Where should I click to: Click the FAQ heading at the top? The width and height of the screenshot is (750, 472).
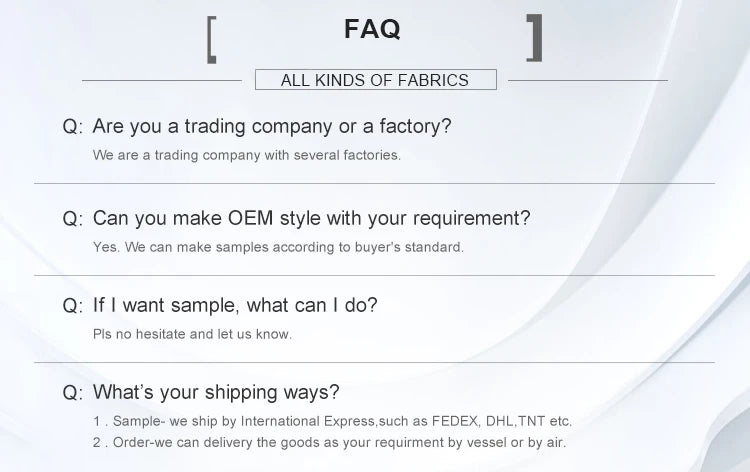click(x=372, y=30)
